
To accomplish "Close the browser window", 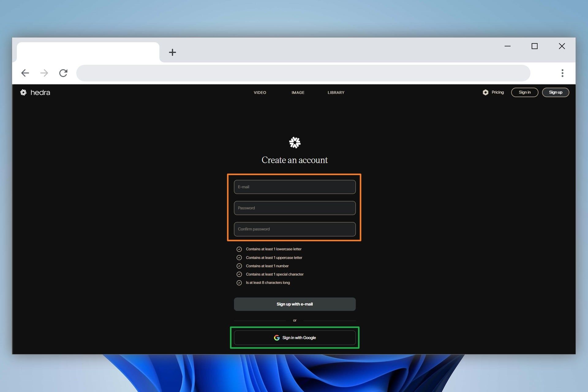I will coord(562,46).
